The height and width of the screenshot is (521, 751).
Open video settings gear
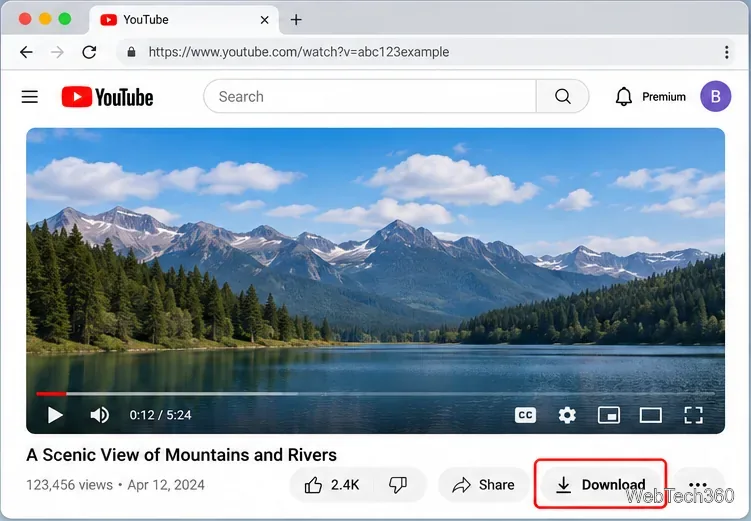567,415
